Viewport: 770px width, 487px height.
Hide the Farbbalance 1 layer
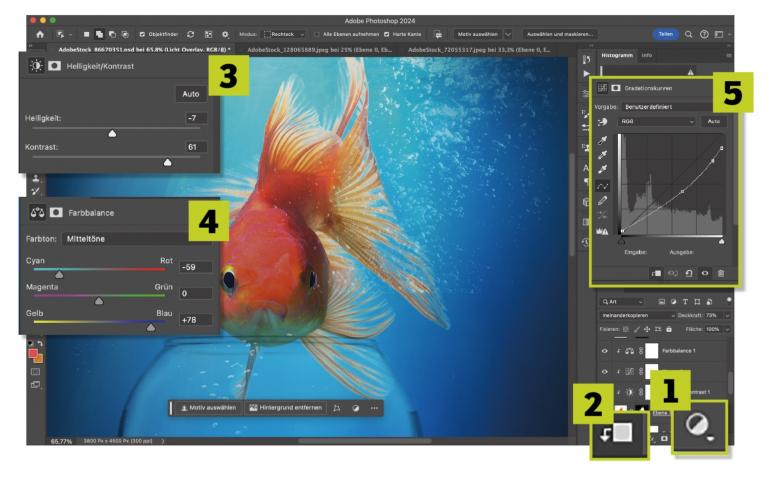[x=605, y=351]
